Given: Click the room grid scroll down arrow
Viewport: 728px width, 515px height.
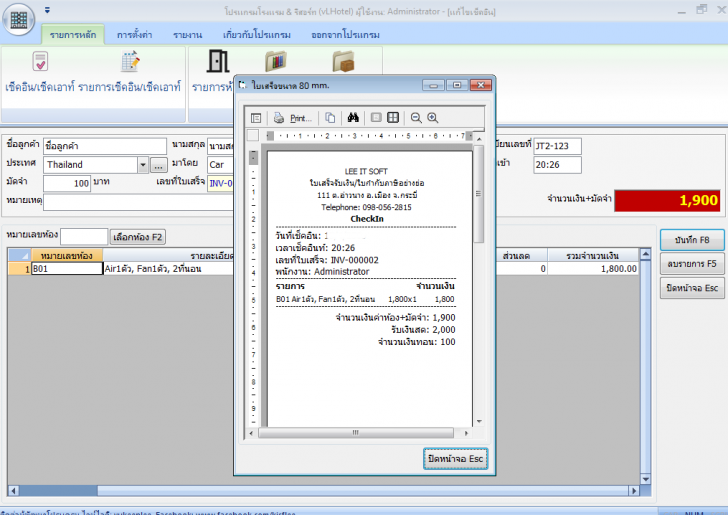Looking at the screenshot, I should [645, 479].
